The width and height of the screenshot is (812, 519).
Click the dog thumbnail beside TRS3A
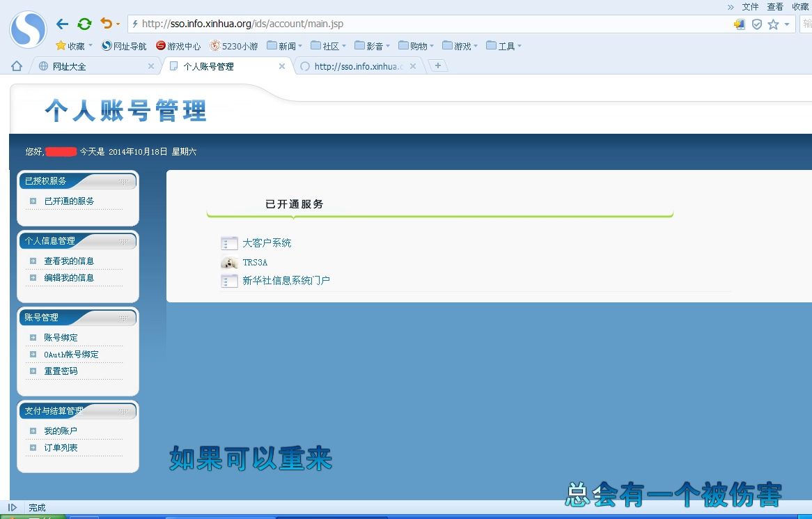pos(229,262)
